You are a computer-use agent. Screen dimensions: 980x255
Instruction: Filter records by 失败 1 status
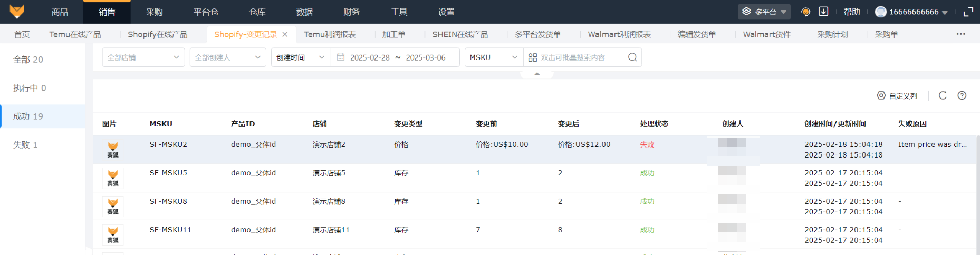tap(25, 145)
